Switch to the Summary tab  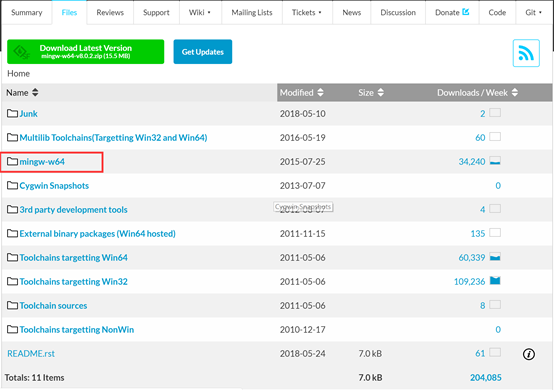[x=26, y=12]
